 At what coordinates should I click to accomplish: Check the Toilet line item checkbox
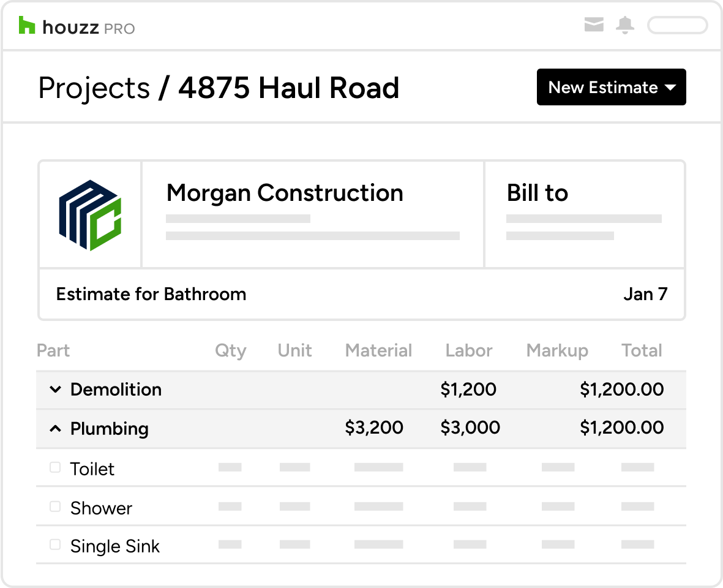pyautogui.click(x=55, y=466)
